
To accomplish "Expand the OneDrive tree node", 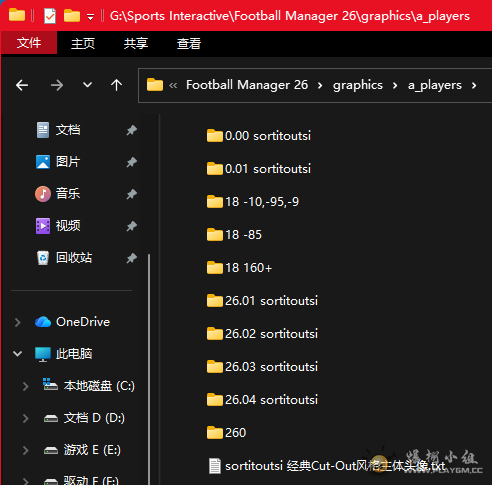I will [x=18, y=322].
